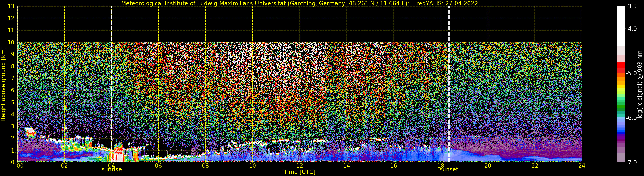Click the bright cloud patch just after 00 UTC
Image resolution: width=644 pixels, height=176 pixels.
coord(30,132)
